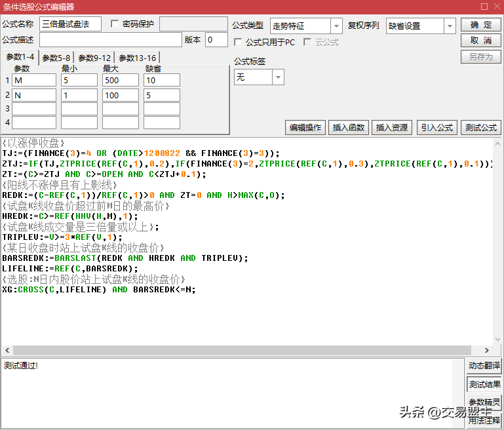
Task: Click the code line starting with ZTJ:=
Action: 247,164
